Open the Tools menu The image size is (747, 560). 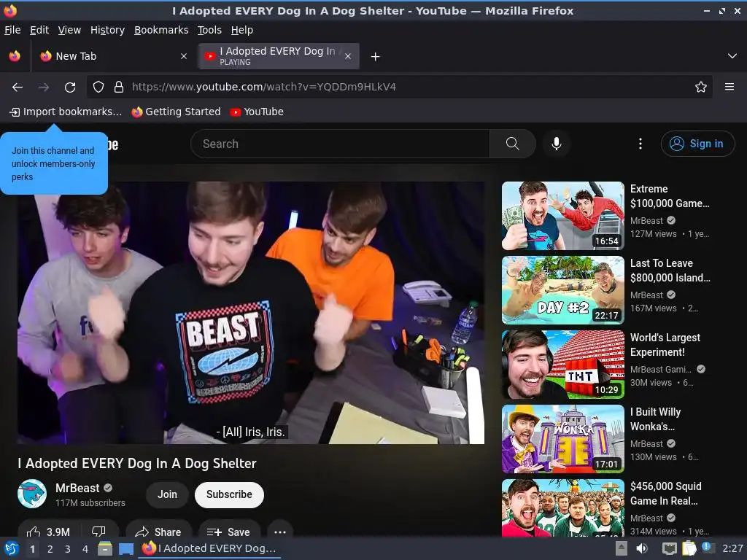point(209,30)
